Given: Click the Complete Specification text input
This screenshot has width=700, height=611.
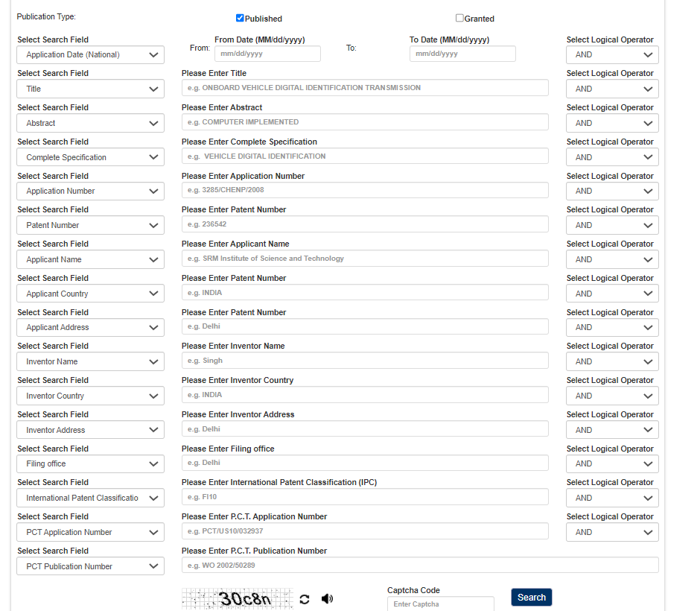Looking at the screenshot, I should (365, 156).
